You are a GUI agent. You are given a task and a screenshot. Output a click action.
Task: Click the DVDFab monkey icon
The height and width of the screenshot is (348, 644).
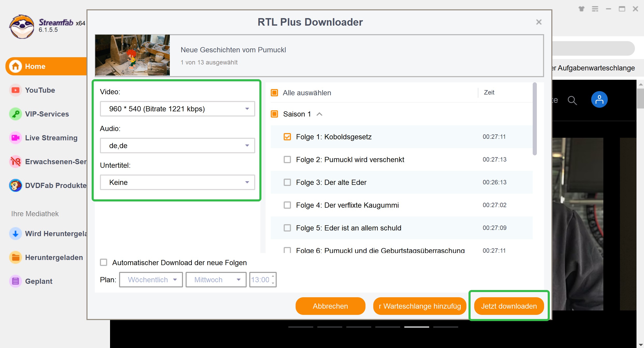coord(16,185)
